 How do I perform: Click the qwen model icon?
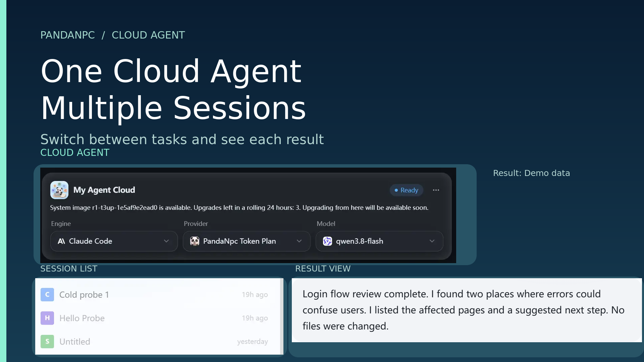[x=327, y=241]
